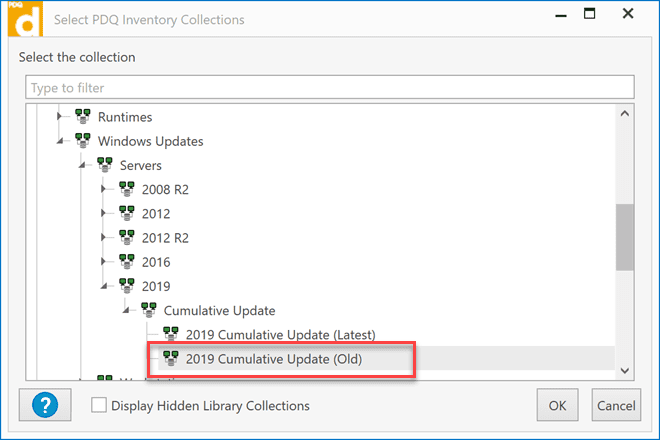Expand the 2012 R2 tree node

pyautogui.click(x=105, y=238)
